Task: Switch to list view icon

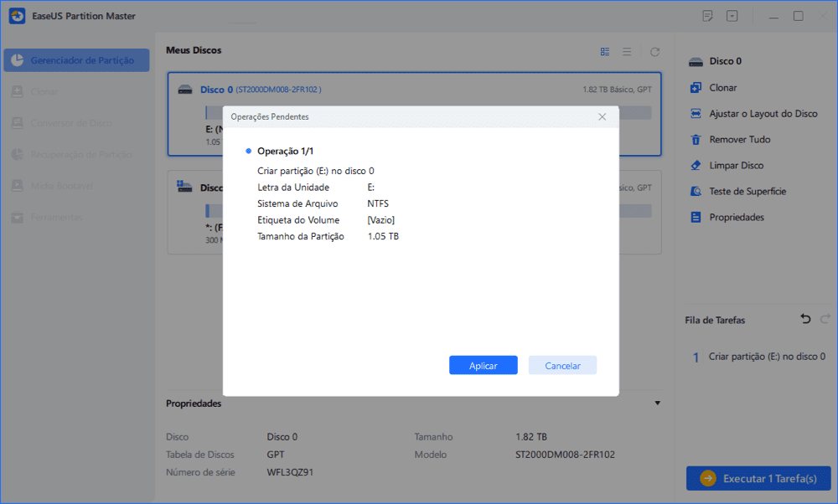Action: [x=627, y=52]
